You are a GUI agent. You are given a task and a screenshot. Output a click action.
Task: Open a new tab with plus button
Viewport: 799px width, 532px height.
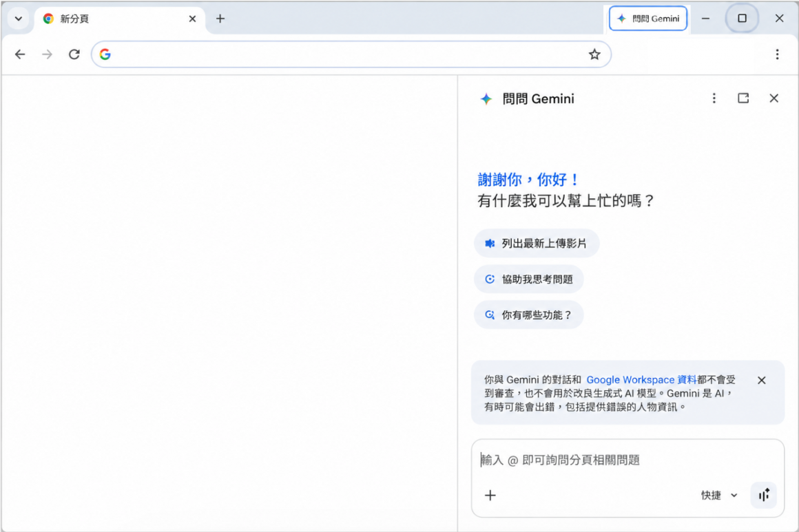(x=220, y=19)
